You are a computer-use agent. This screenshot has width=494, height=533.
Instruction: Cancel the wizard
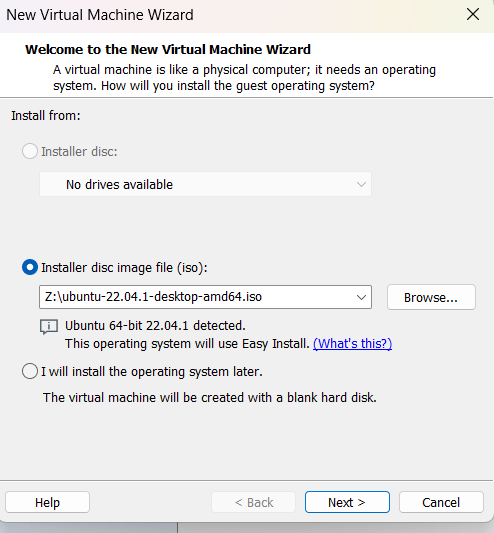(x=441, y=502)
